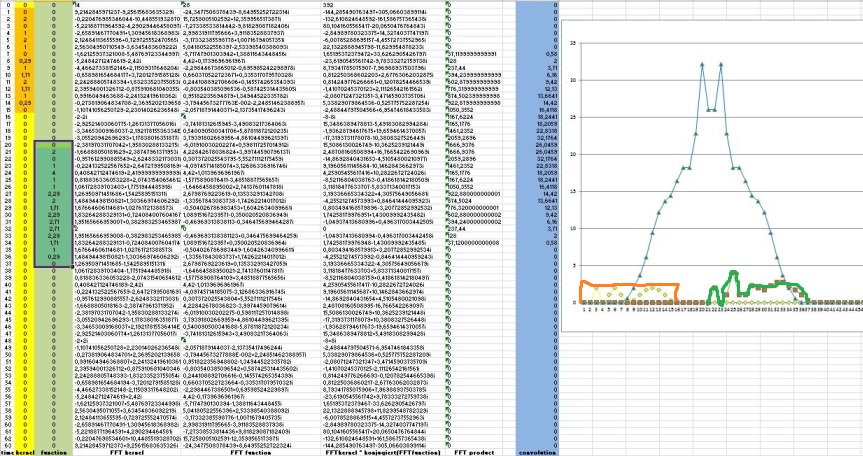Click the y-axis label 35 in chart

coord(572,43)
